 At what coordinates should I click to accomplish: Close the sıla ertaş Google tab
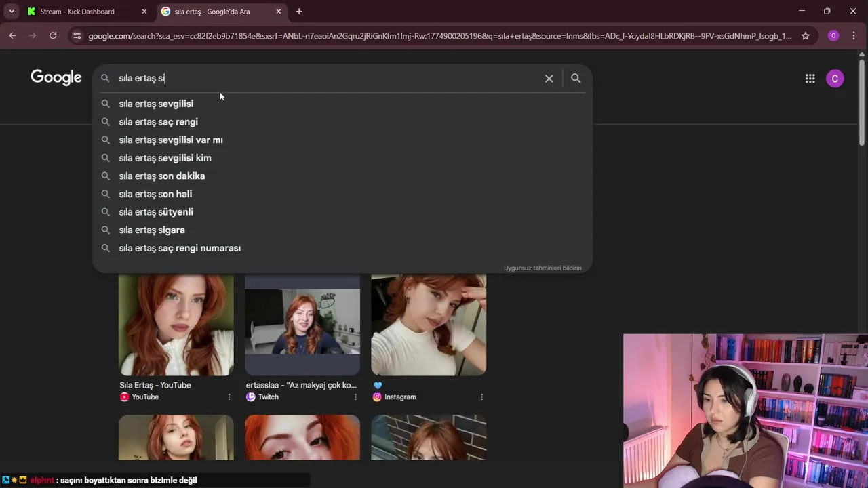tap(278, 12)
